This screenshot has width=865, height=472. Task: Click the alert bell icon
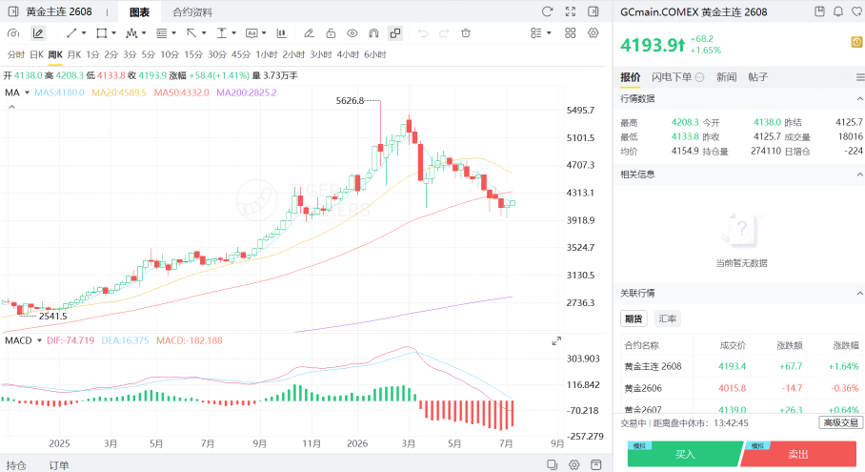pos(838,12)
